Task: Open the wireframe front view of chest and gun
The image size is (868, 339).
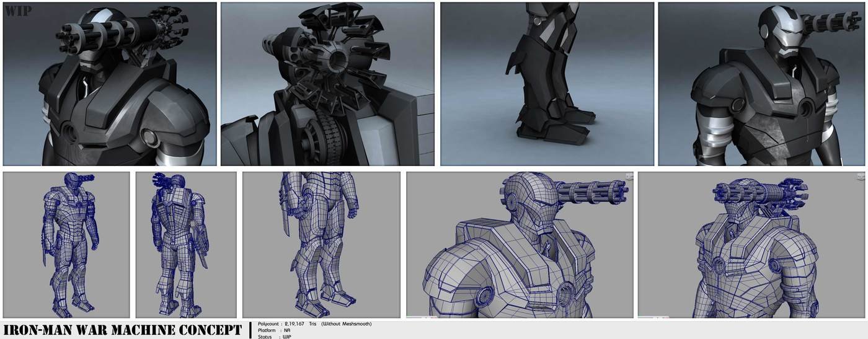Action: pyautogui.click(x=751, y=245)
